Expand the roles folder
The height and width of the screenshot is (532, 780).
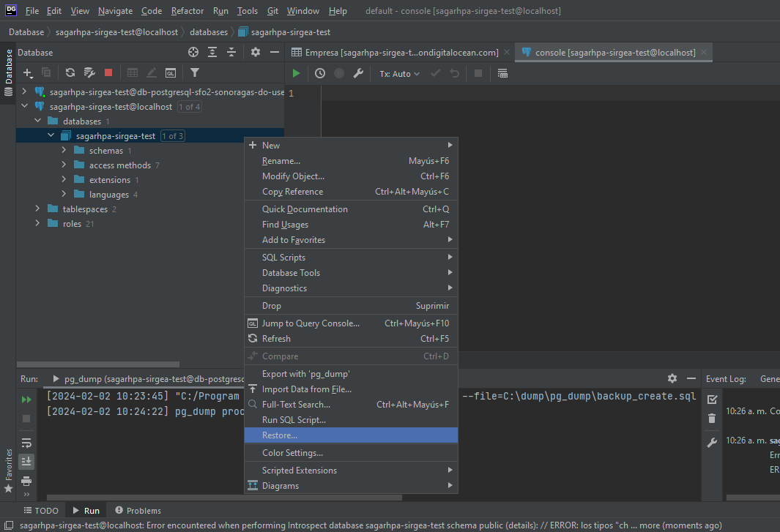point(38,223)
